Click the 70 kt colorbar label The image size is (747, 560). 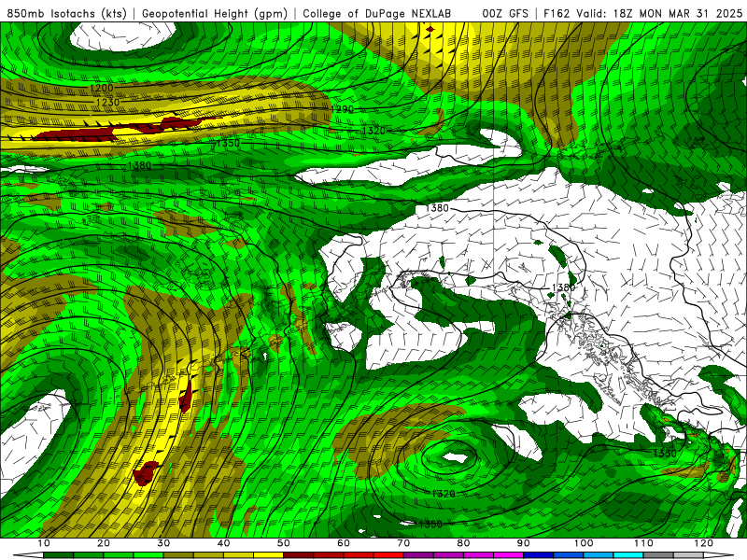click(403, 543)
